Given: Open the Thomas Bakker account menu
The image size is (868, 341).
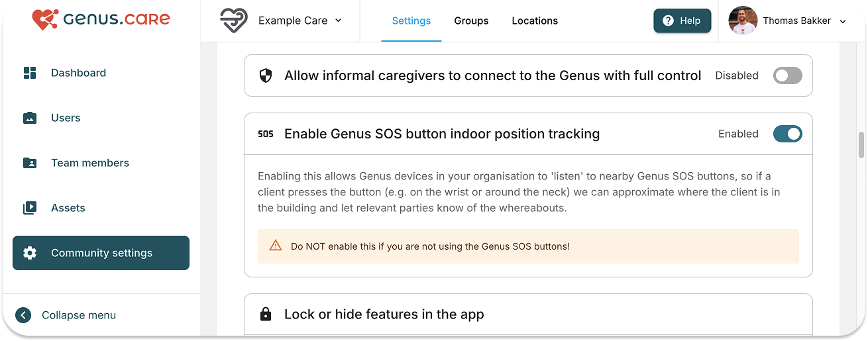Looking at the screenshot, I should [x=788, y=21].
